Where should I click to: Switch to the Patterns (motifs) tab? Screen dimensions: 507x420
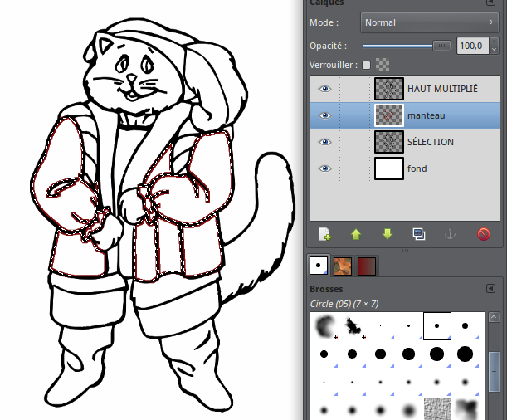click(342, 266)
